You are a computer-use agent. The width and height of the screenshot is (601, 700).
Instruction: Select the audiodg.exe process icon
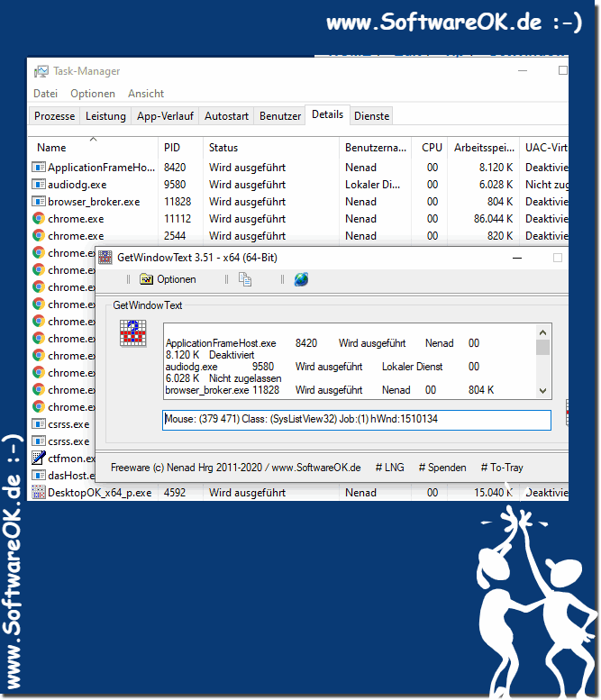pyautogui.click(x=39, y=185)
